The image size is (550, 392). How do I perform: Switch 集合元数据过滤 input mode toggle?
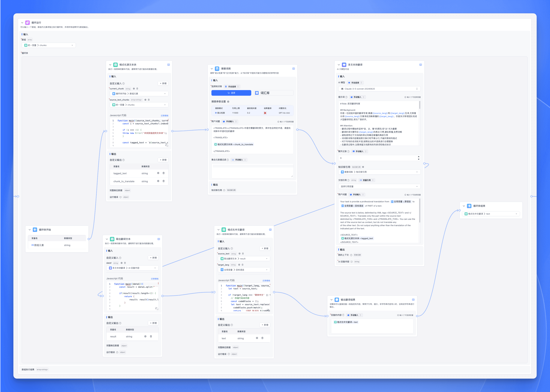(x=239, y=160)
